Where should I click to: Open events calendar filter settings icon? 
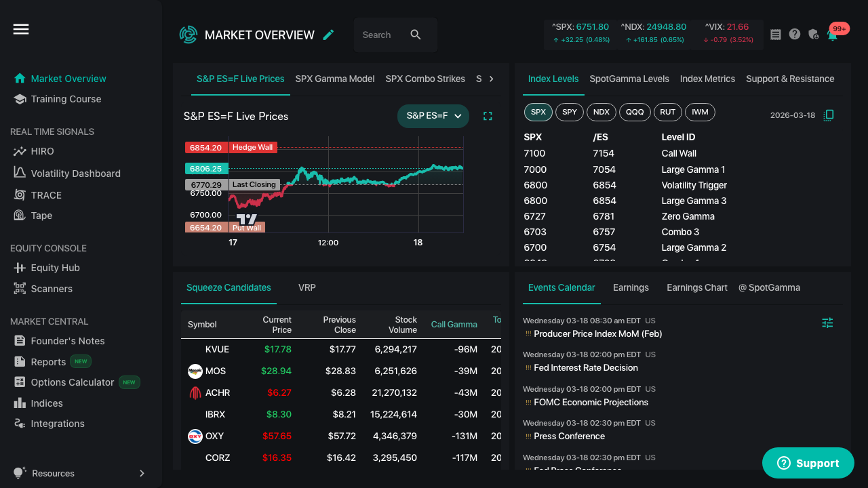pos(827,323)
